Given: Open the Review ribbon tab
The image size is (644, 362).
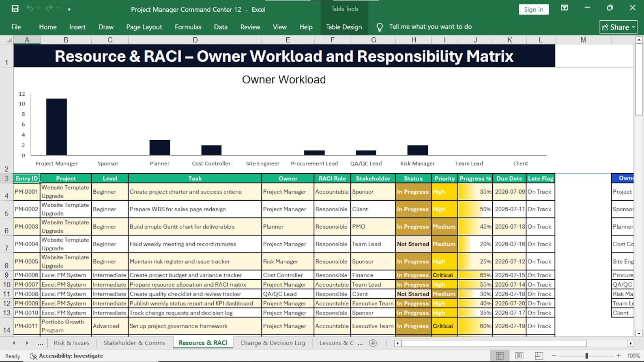Looking at the screenshot, I should pos(250,27).
